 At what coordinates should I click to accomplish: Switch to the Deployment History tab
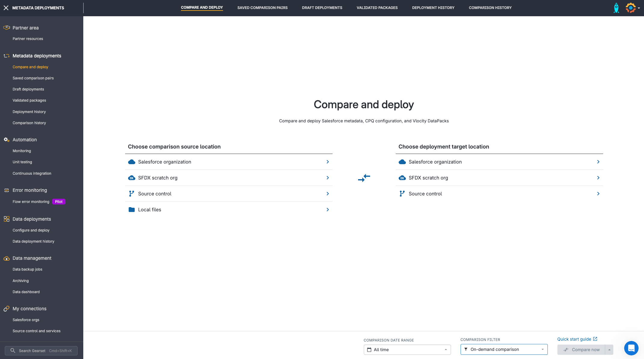pos(433,8)
